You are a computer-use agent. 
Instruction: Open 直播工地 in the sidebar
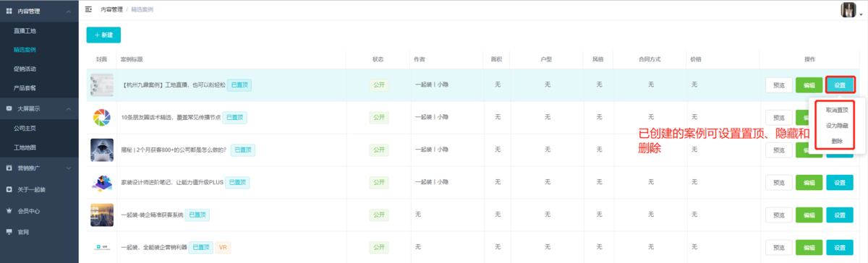(25, 32)
